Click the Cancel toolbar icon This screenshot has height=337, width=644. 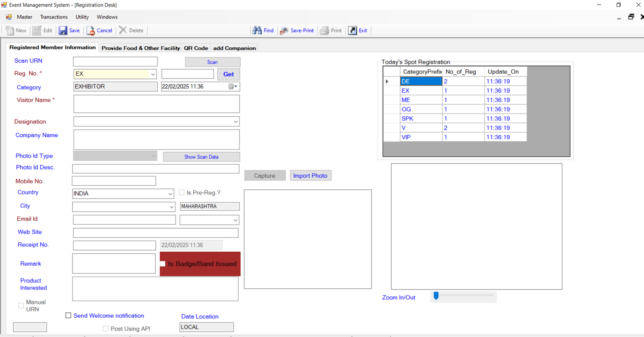[x=91, y=31]
